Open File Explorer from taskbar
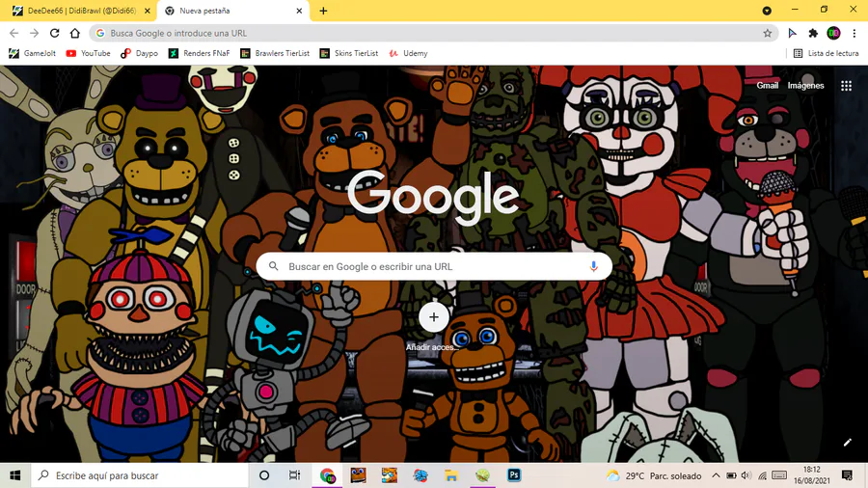 tap(451, 475)
